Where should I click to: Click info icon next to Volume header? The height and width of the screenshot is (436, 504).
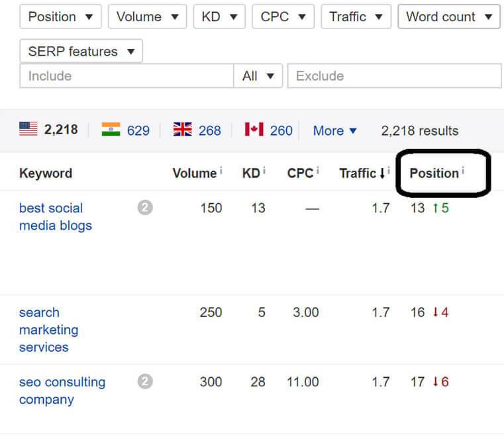click(x=221, y=171)
